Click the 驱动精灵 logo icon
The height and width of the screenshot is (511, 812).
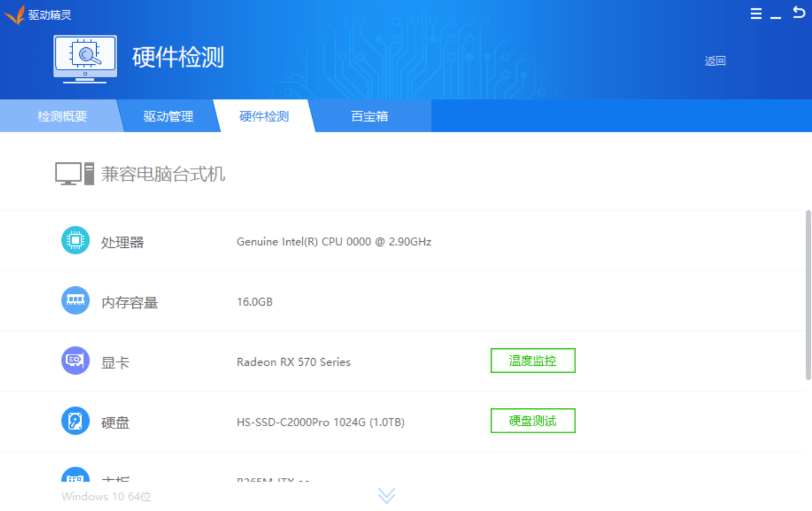point(15,15)
